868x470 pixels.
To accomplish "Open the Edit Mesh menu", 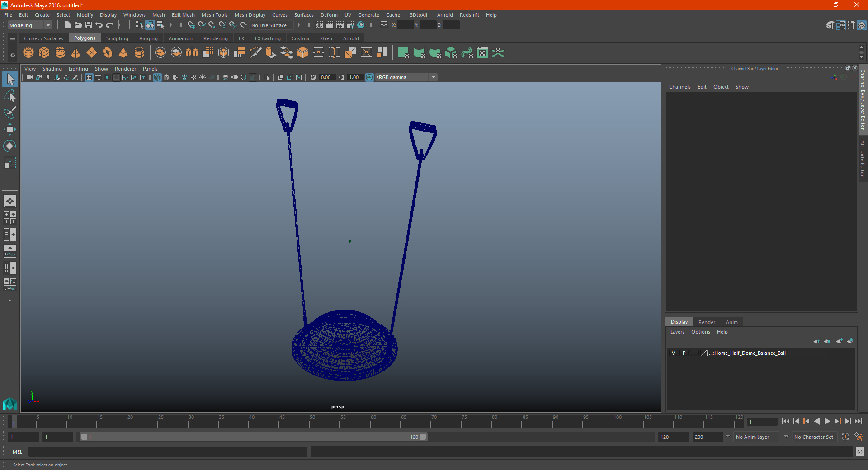I will click(183, 15).
